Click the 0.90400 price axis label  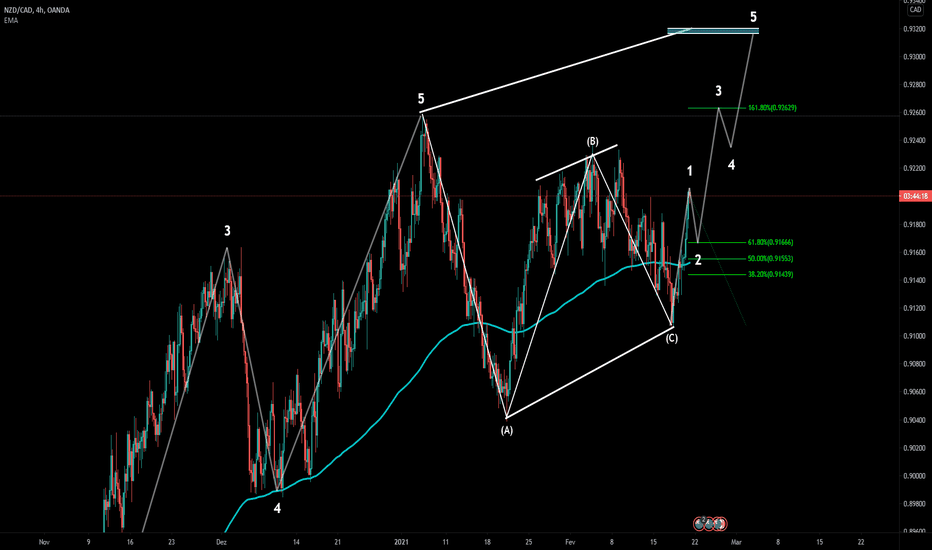pos(914,420)
